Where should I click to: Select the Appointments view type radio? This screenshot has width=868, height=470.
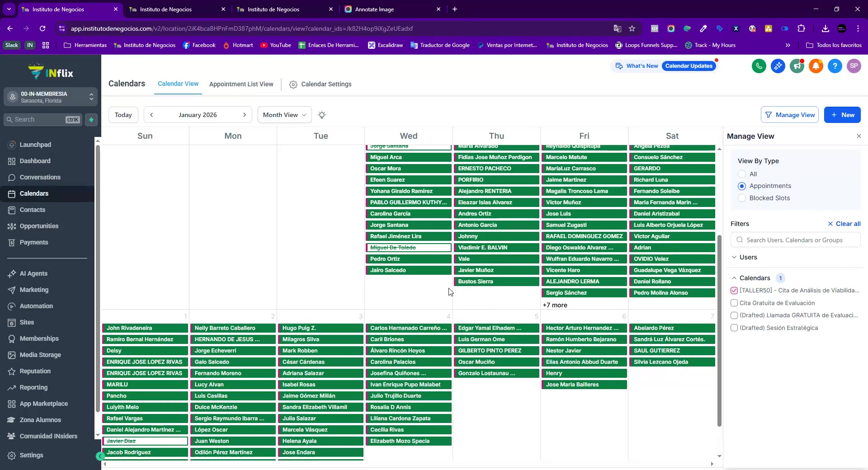[742, 186]
